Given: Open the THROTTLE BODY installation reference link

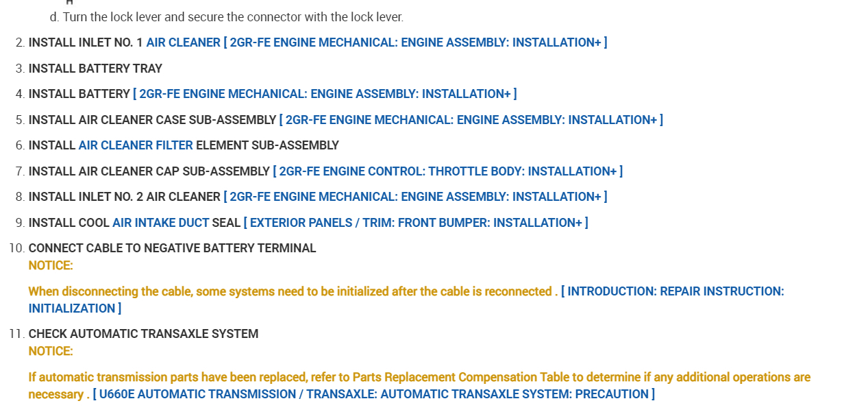Looking at the screenshot, I should pos(447,171).
